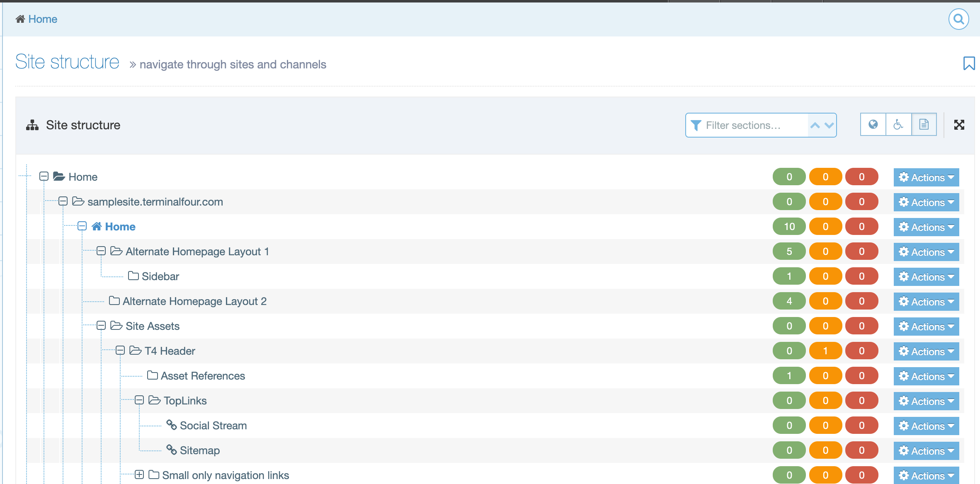Click the orange pending badge for T4 Header

[x=825, y=351]
